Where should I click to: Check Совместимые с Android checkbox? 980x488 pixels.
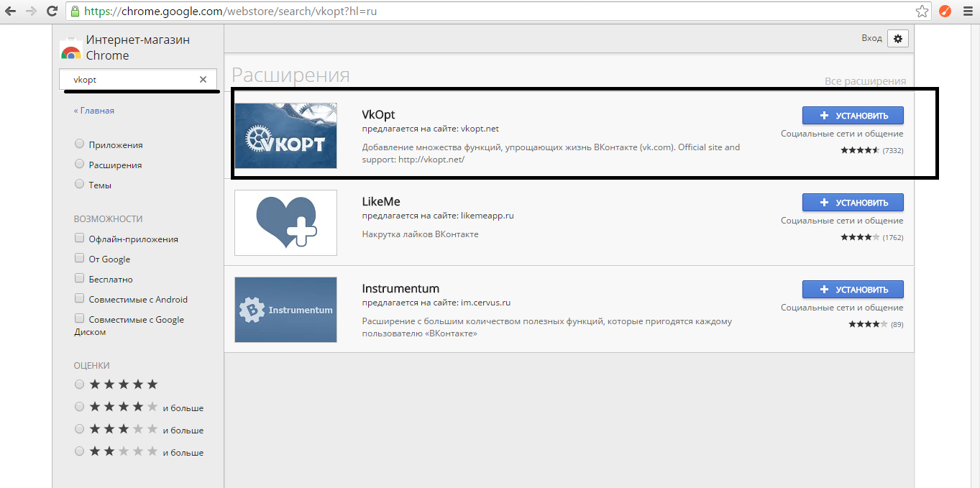tap(79, 298)
